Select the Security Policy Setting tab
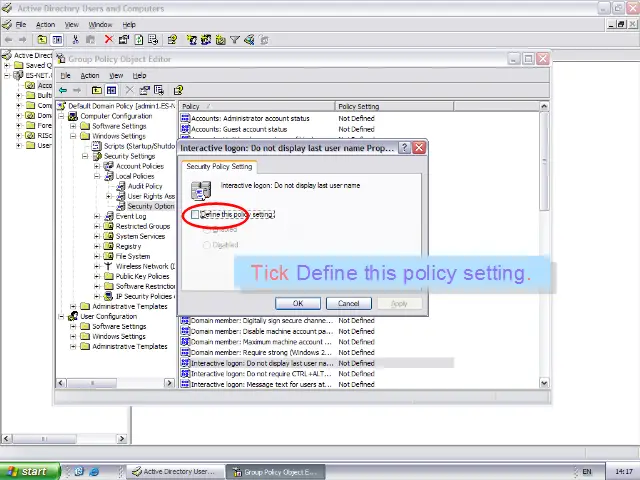The height and width of the screenshot is (480, 640). [x=219, y=167]
